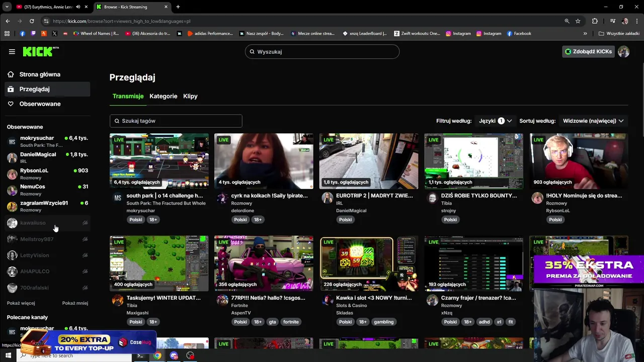Click the heart icon beside Obserwowane
Image resolution: width=644 pixels, height=362 pixels.
coord(11,104)
